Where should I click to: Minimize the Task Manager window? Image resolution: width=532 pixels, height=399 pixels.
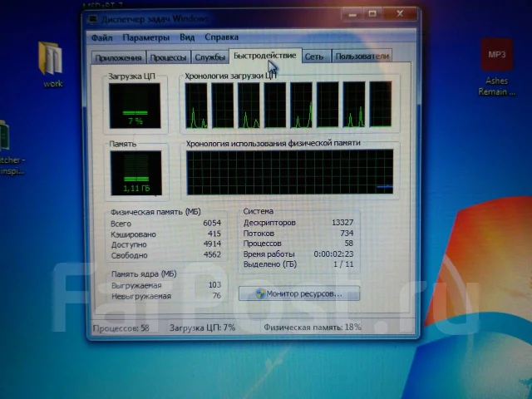click(x=352, y=14)
